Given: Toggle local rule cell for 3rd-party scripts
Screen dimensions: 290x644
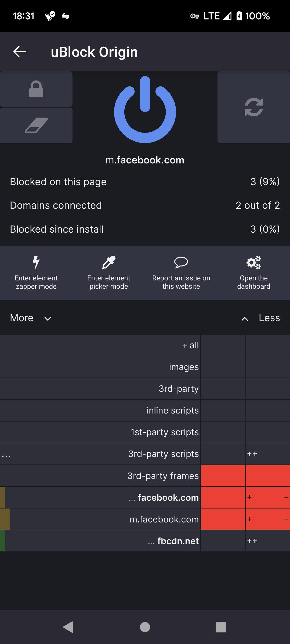Looking at the screenshot, I should click(268, 454).
